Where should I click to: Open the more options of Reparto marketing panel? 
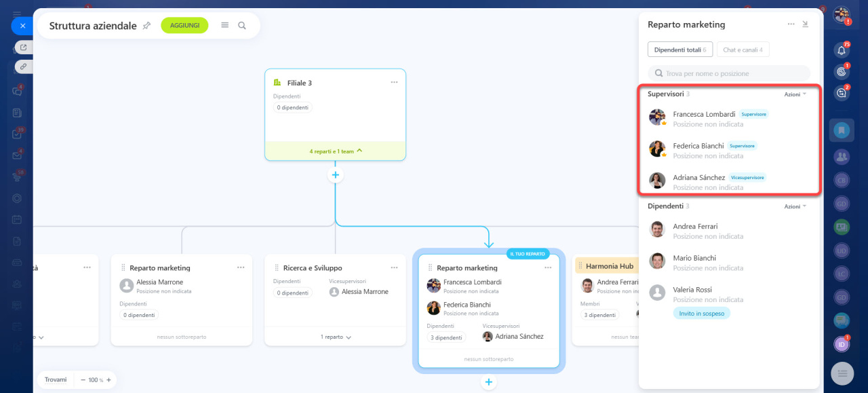[x=791, y=24]
